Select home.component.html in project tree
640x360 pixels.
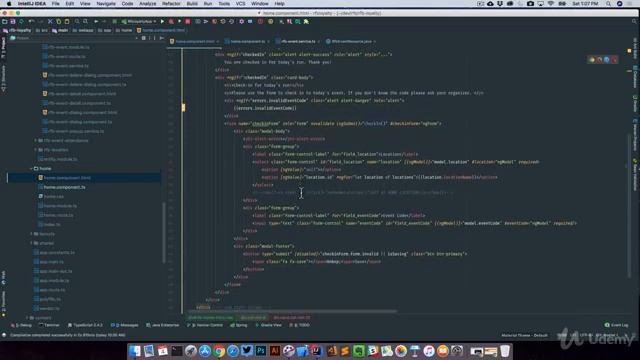coord(67,178)
